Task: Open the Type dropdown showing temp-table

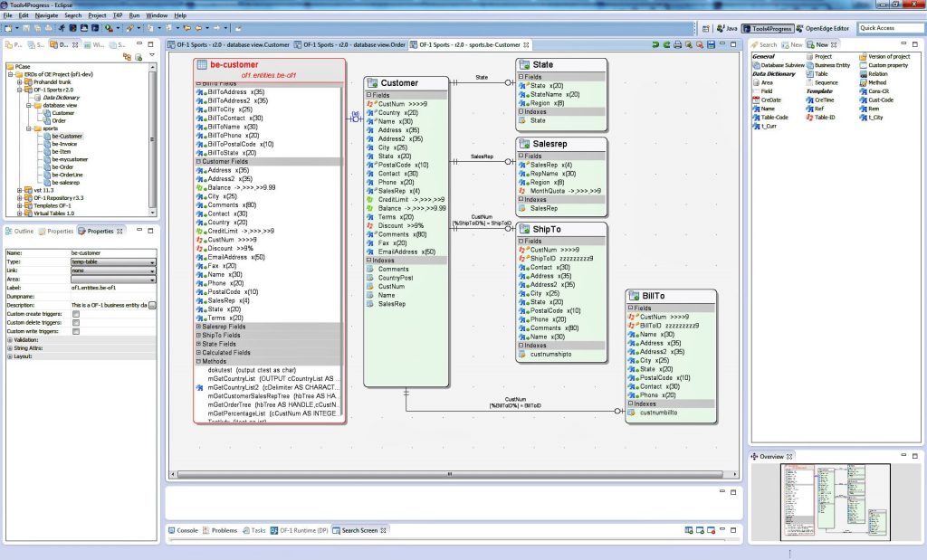Action: 152,261
